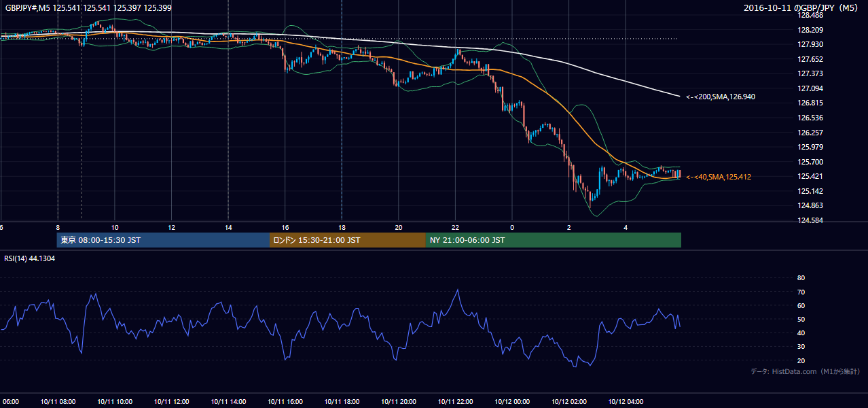This screenshot has width=868, height=408.
Task: Click hour tick 16 on price chart axis
Action: [x=285, y=227]
